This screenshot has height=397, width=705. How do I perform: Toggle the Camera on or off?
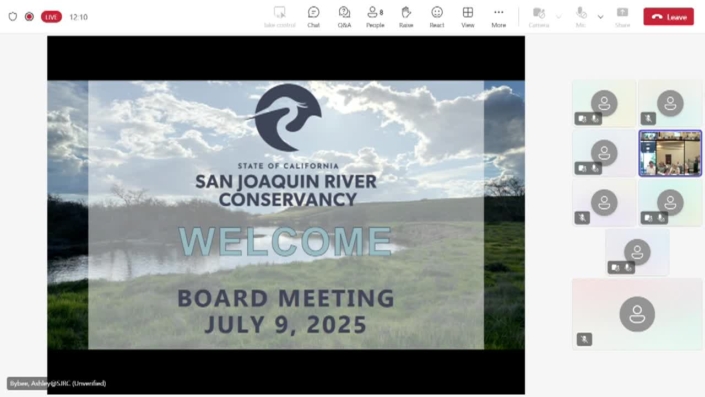pos(539,17)
